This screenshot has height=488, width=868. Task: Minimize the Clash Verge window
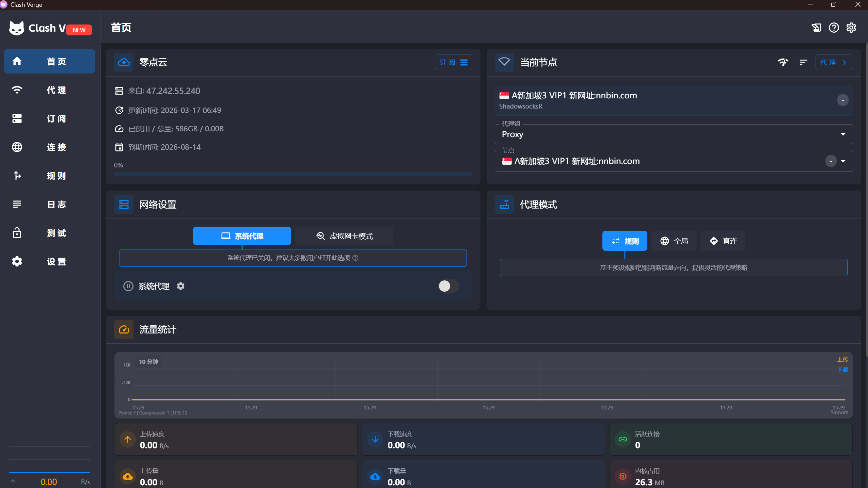click(x=810, y=4)
